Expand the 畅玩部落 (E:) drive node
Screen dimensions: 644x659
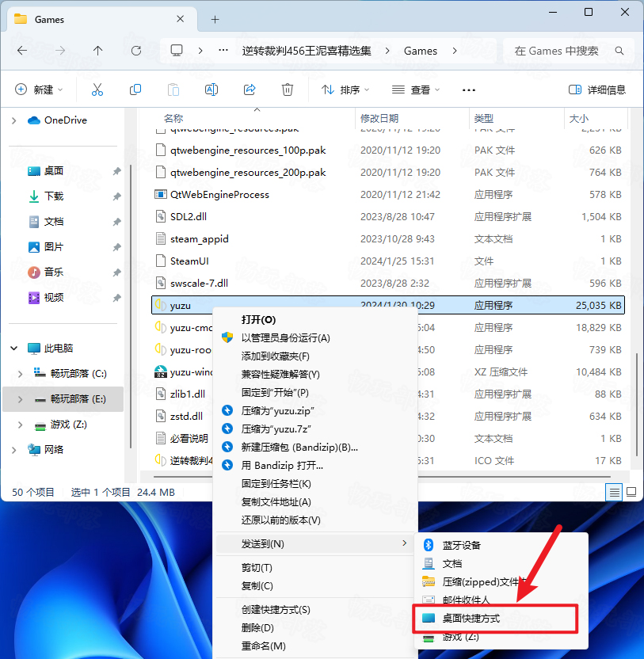tap(20, 399)
